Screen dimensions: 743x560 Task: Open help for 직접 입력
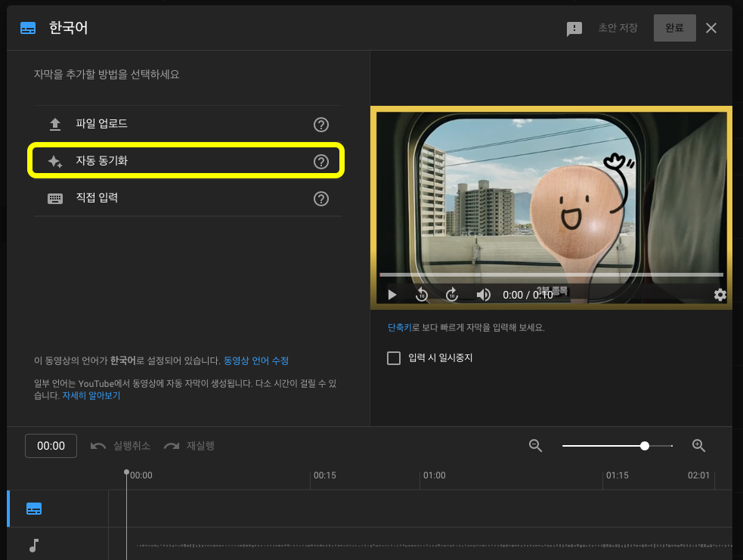point(321,199)
